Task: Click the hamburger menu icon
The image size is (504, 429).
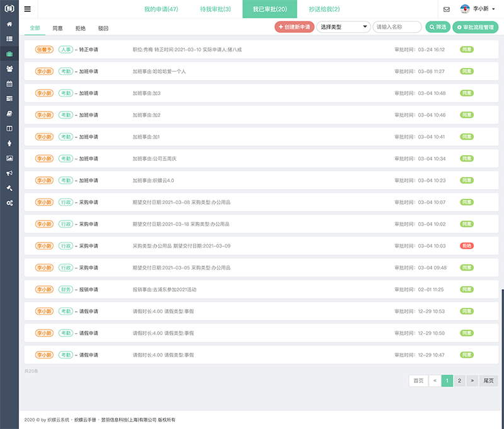Action: [27, 9]
